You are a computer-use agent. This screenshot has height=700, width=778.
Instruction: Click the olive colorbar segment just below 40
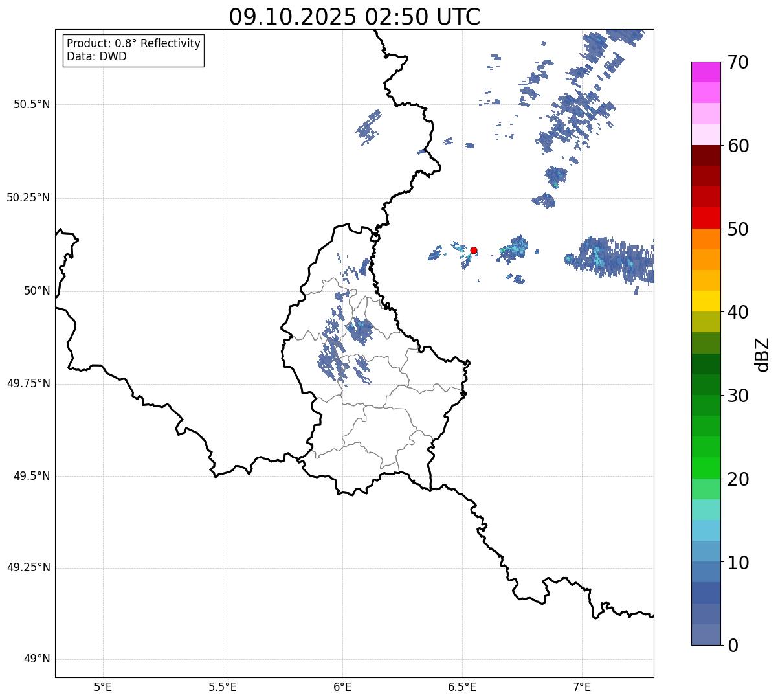click(x=706, y=322)
